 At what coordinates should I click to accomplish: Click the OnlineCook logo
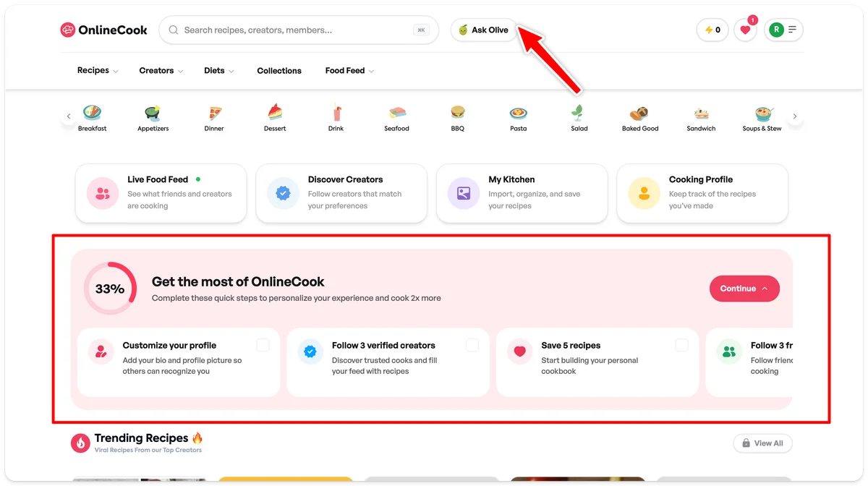click(104, 30)
